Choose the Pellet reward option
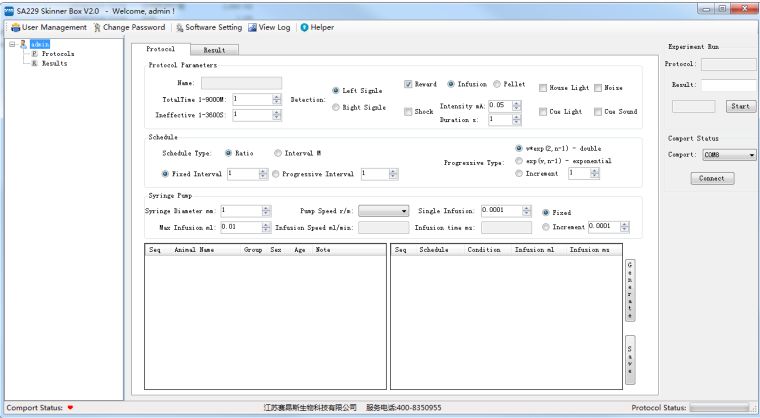 (497, 84)
